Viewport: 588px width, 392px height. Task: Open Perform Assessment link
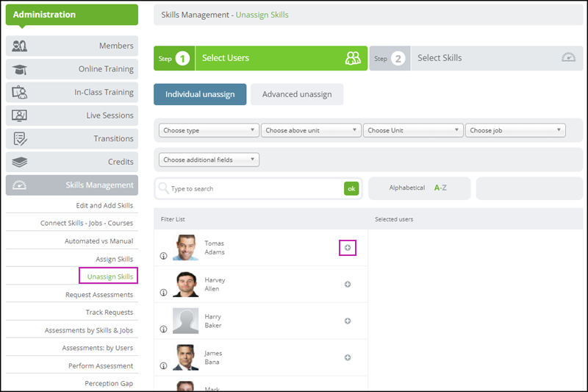[x=101, y=366]
